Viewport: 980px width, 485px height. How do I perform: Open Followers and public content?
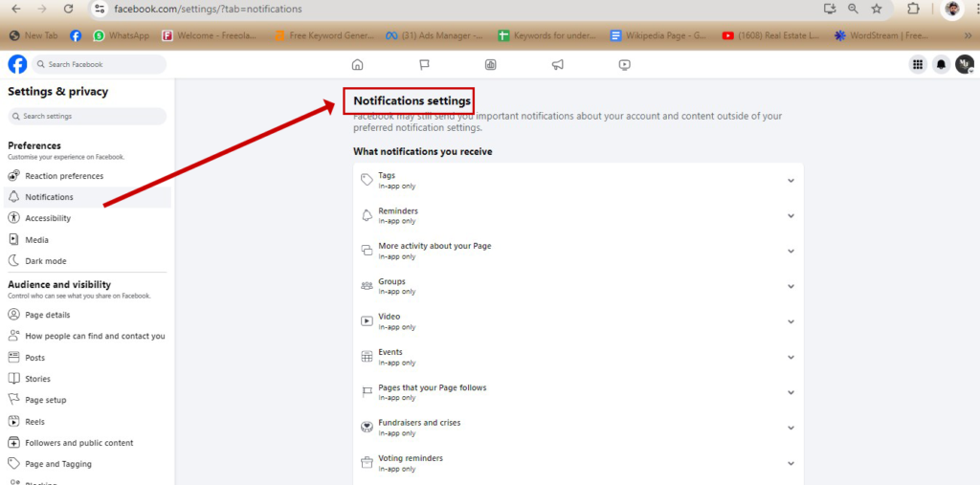pyautogui.click(x=87, y=443)
